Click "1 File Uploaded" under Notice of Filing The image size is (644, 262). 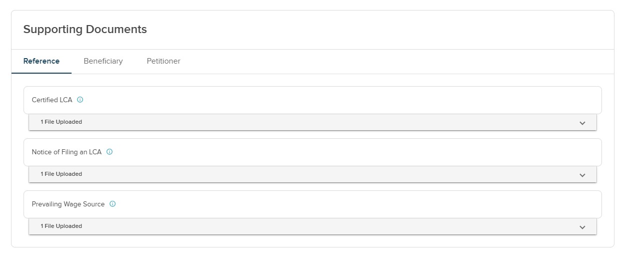[x=61, y=174]
